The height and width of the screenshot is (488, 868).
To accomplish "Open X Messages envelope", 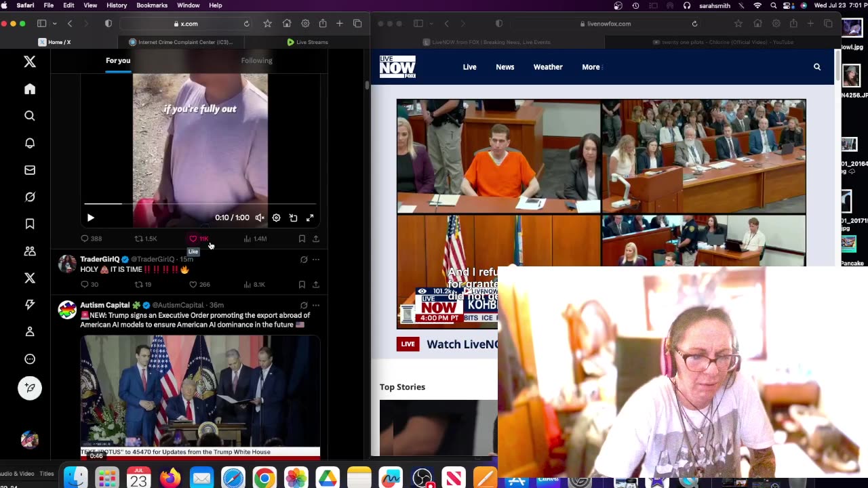I will [30, 170].
